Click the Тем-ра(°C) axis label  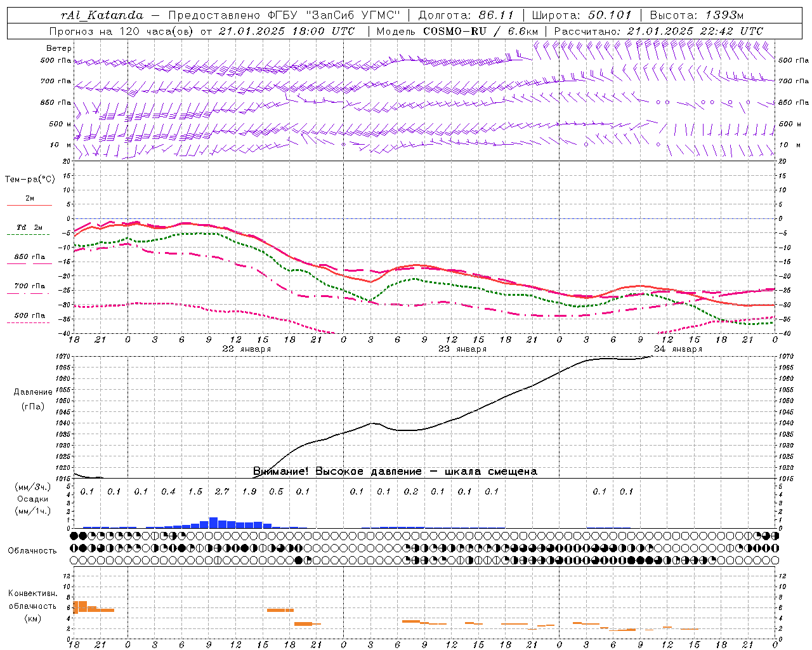coord(30,180)
